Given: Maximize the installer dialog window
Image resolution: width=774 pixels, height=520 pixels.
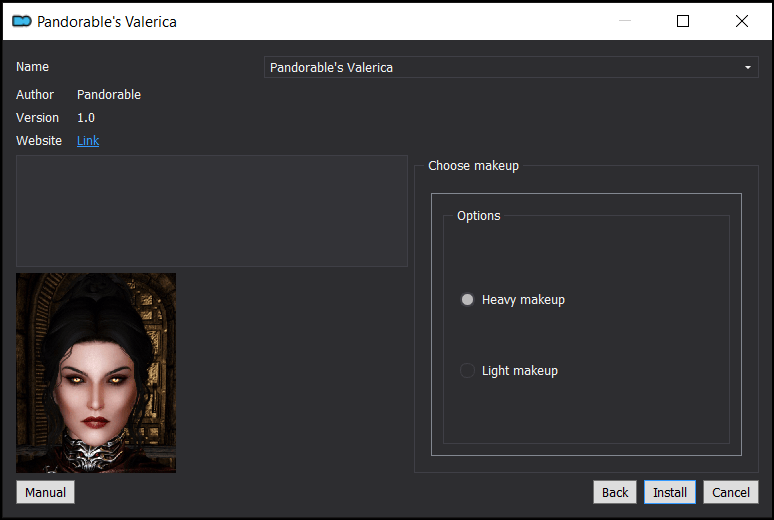Looking at the screenshot, I should click(683, 21).
